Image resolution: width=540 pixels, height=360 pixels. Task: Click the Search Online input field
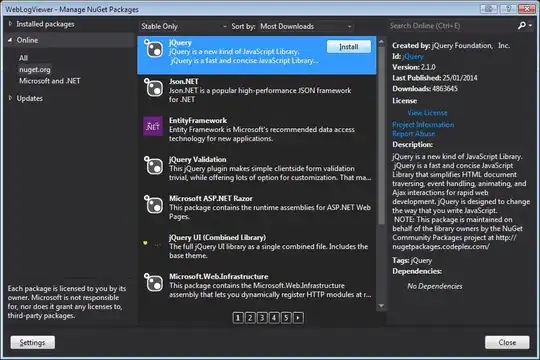coord(452,25)
